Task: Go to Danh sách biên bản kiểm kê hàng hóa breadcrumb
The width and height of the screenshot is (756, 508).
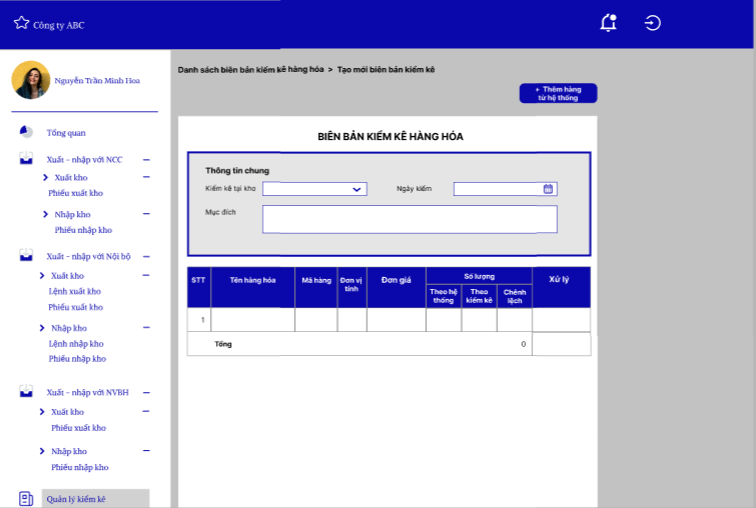Action: tap(251, 69)
